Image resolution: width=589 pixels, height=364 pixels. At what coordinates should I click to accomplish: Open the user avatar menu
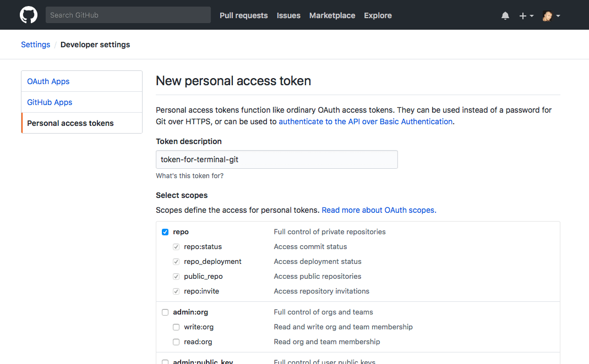point(551,16)
